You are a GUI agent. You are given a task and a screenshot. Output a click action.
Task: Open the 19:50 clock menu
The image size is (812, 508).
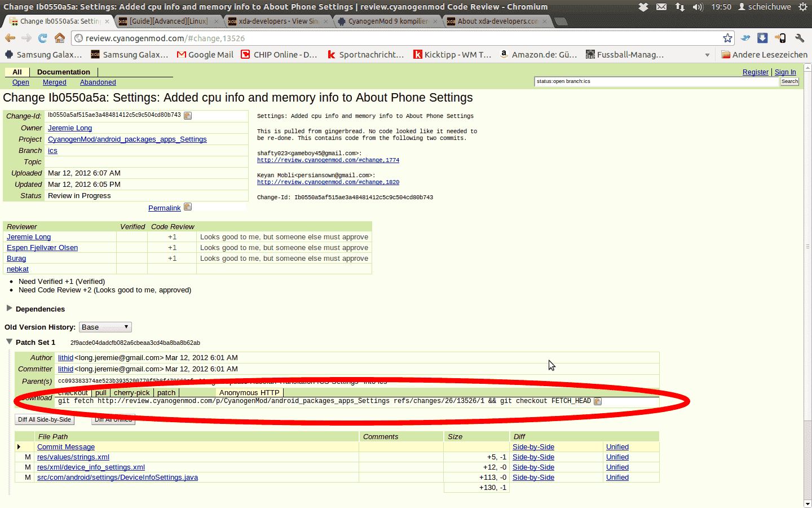[x=721, y=7]
